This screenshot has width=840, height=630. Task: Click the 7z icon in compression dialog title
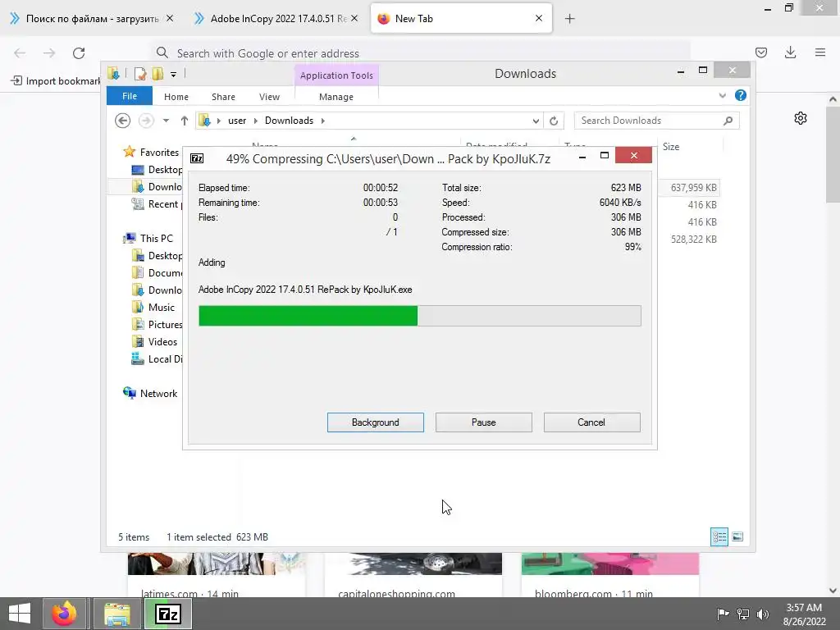pos(197,158)
